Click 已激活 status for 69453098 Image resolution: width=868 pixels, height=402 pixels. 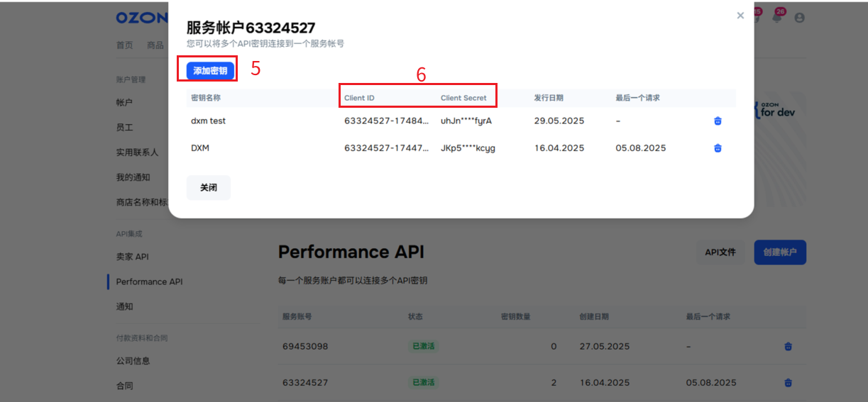point(423,347)
